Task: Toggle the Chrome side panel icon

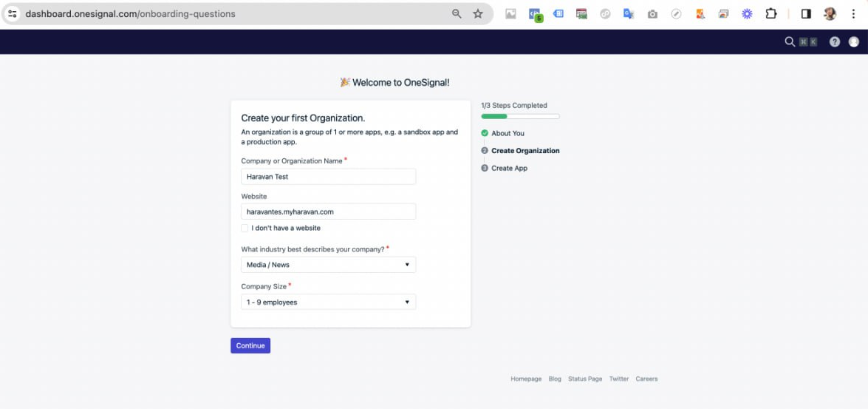Action: click(806, 14)
